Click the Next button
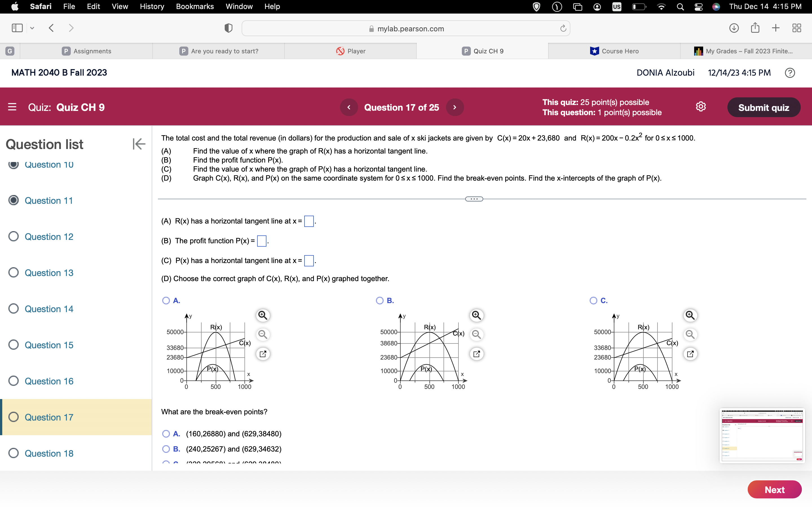The width and height of the screenshot is (812, 508). (x=775, y=490)
